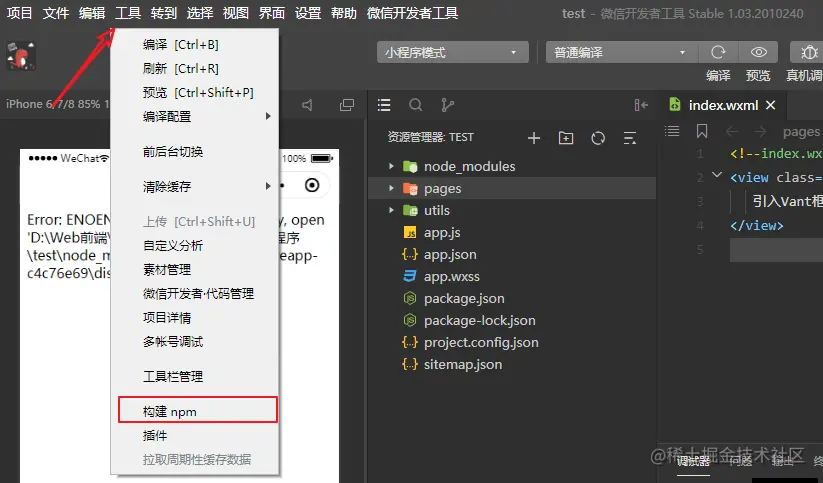Collapse all folders icon in explorer
This screenshot has width=823, height=483.
tap(630, 138)
